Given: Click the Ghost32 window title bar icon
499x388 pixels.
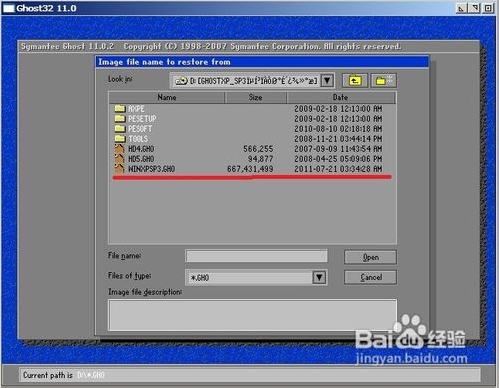Looking at the screenshot, I should (x=8, y=9).
